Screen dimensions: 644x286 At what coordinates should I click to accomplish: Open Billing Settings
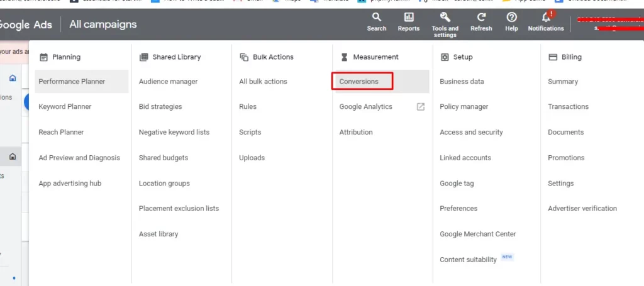561,184
